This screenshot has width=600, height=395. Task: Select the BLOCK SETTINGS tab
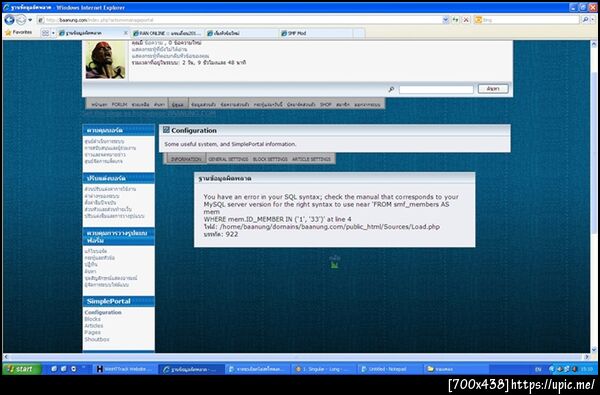click(270, 159)
